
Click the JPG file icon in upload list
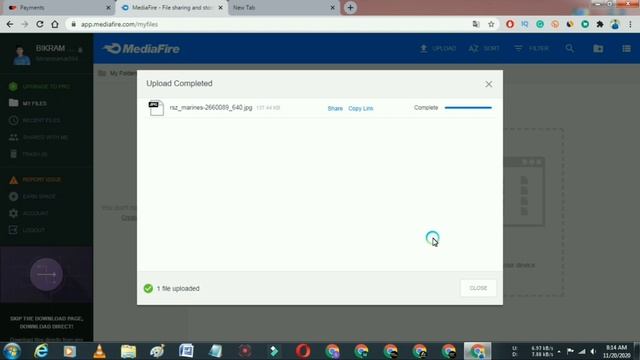click(x=156, y=108)
